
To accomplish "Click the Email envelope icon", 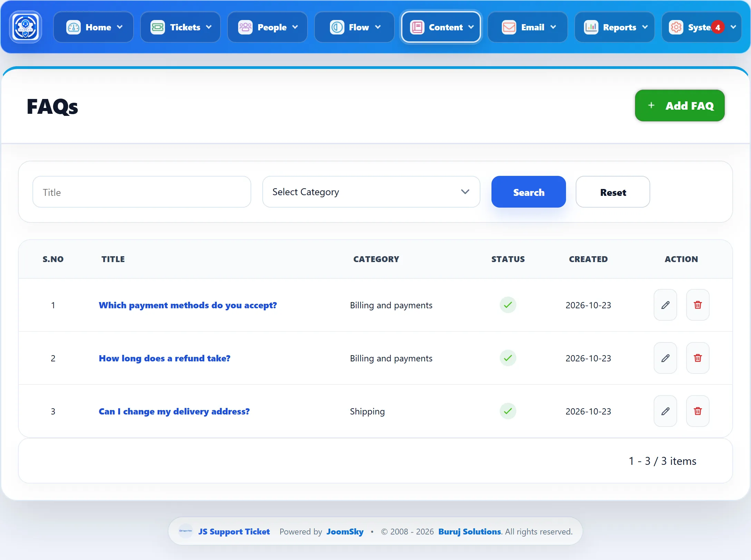I will (x=509, y=27).
